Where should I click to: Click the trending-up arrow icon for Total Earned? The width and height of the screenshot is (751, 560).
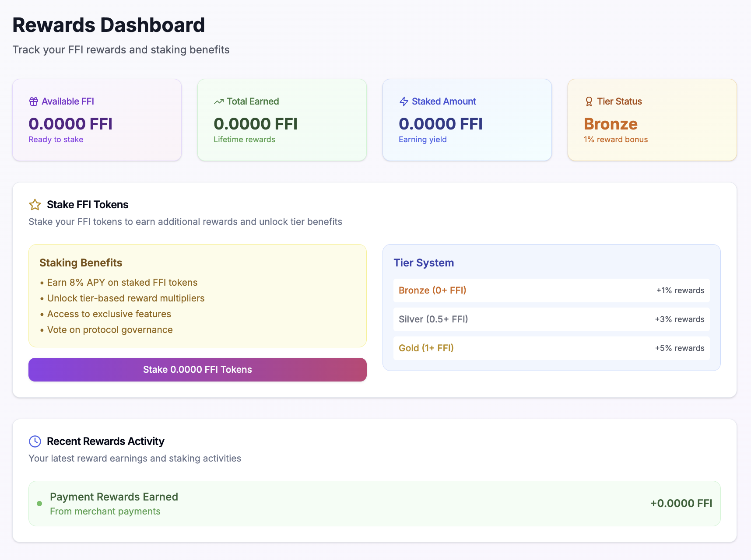[x=219, y=101]
